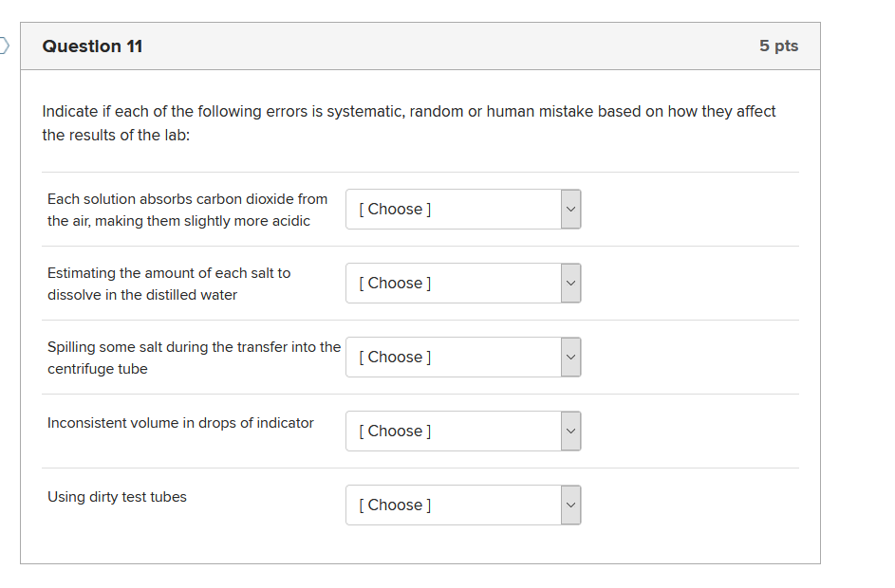Click the chevron arrow on the spilling salt row
The width and height of the screenshot is (895, 588).
coord(570,358)
